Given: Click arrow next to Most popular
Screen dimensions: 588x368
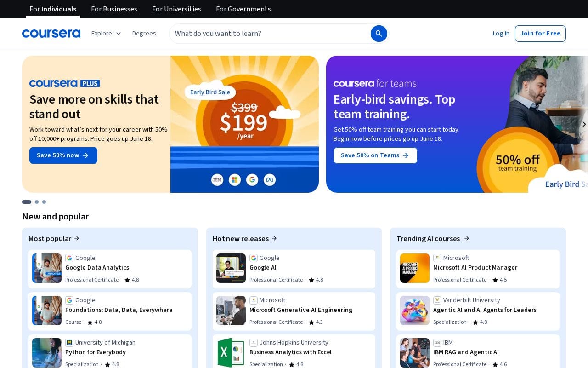Looking at the screenshot, I should [x=77, y=238].
